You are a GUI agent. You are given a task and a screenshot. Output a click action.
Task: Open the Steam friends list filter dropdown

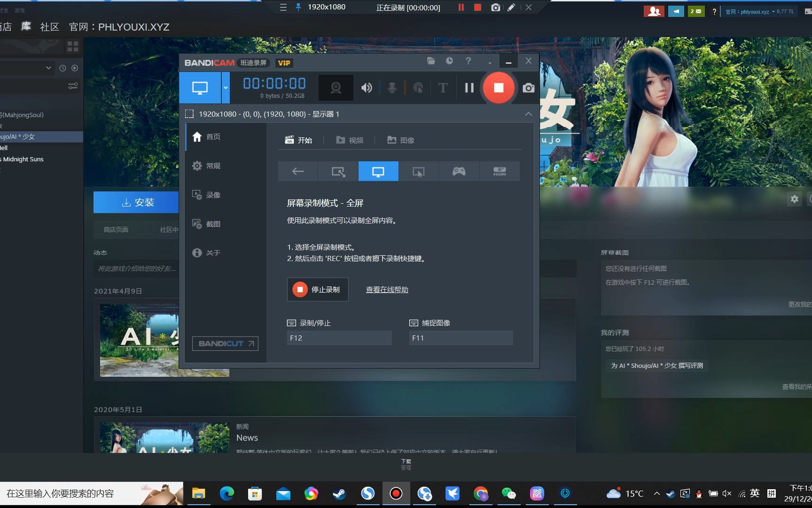[x=48, y=68]
